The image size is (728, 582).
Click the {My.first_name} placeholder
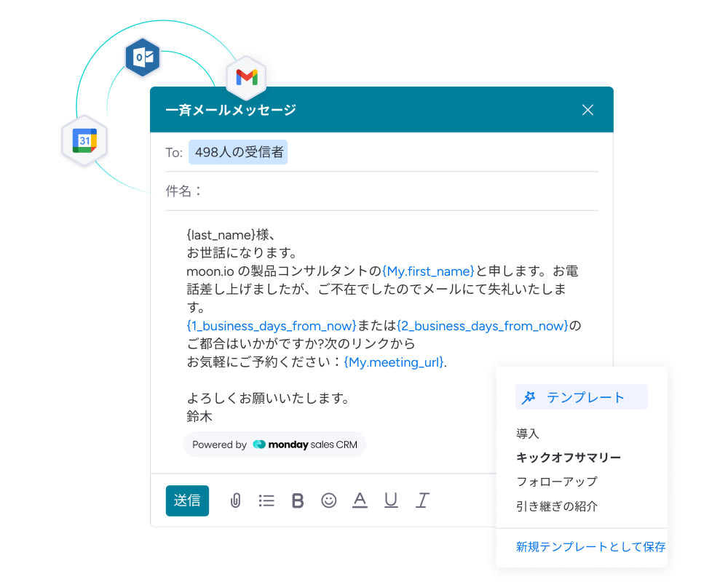click(428, 271)
